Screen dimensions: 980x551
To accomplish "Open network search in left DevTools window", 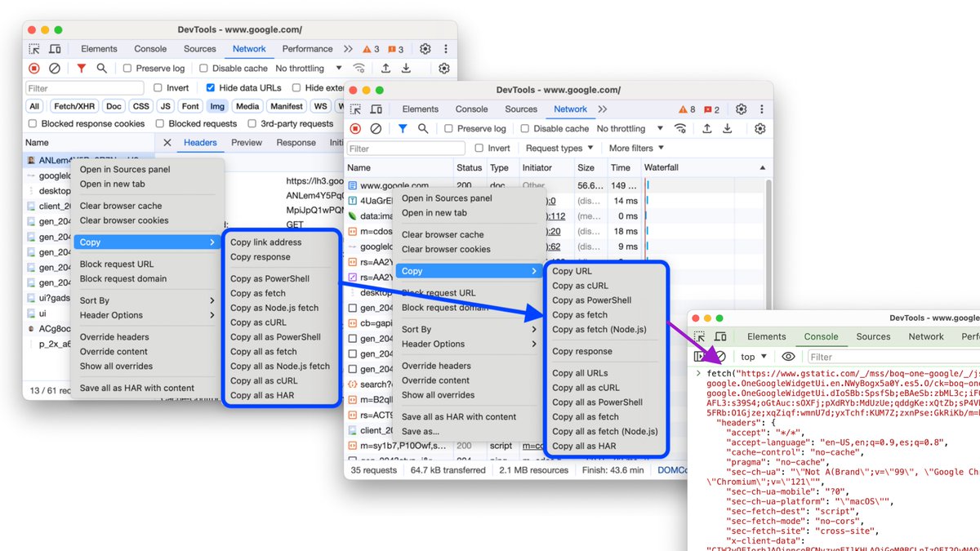I will click(x=102, y=69).
